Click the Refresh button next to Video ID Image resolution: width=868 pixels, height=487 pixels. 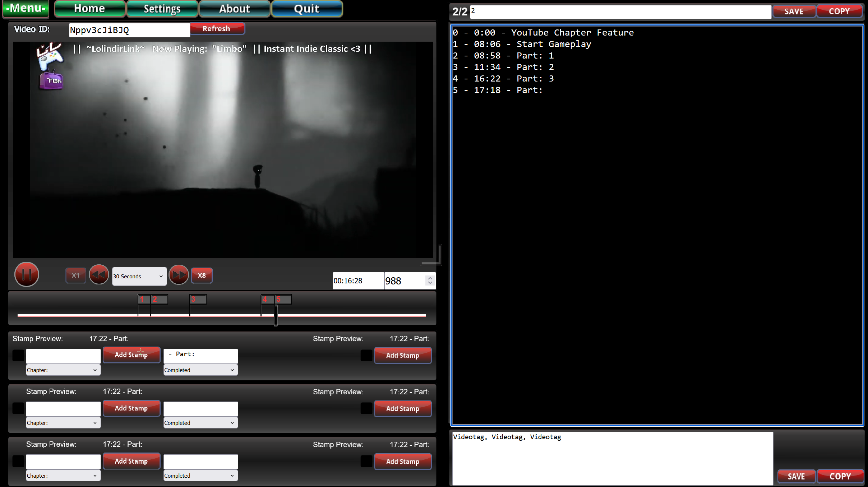coord(217,29)
